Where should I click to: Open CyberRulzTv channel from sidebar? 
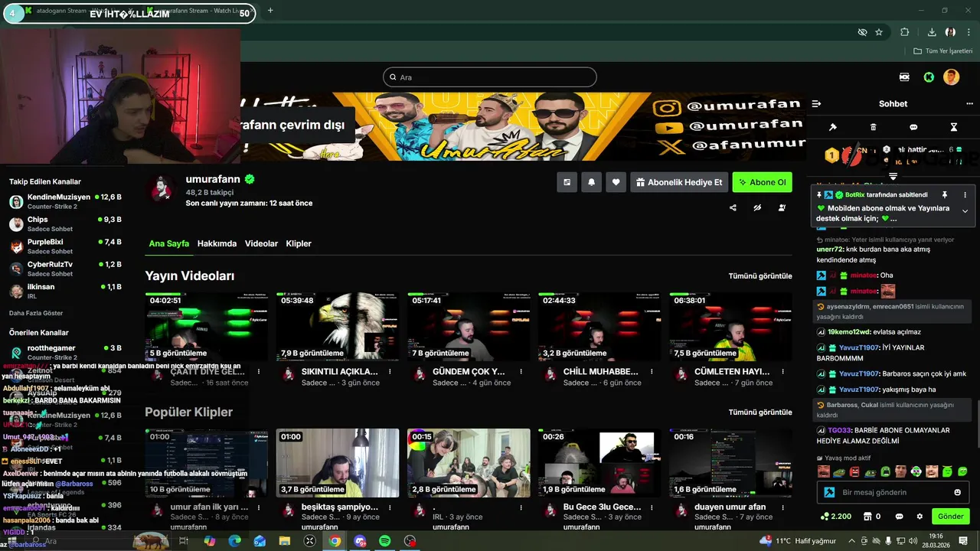65,269
